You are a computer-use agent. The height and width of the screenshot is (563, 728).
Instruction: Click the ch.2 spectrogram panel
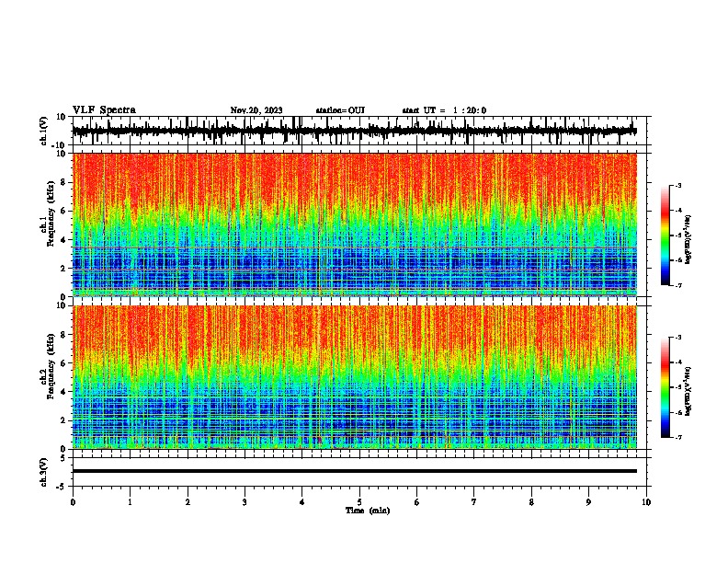[354, 377]
